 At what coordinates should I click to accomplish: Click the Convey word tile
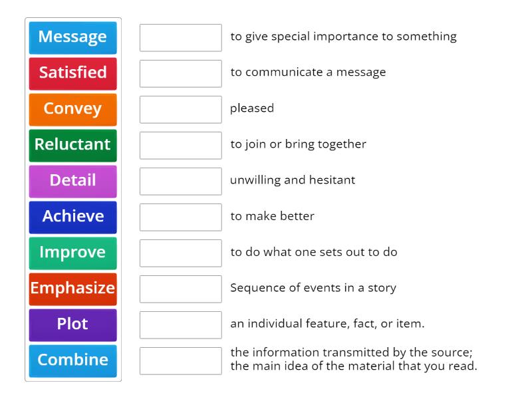click(72, 109)
